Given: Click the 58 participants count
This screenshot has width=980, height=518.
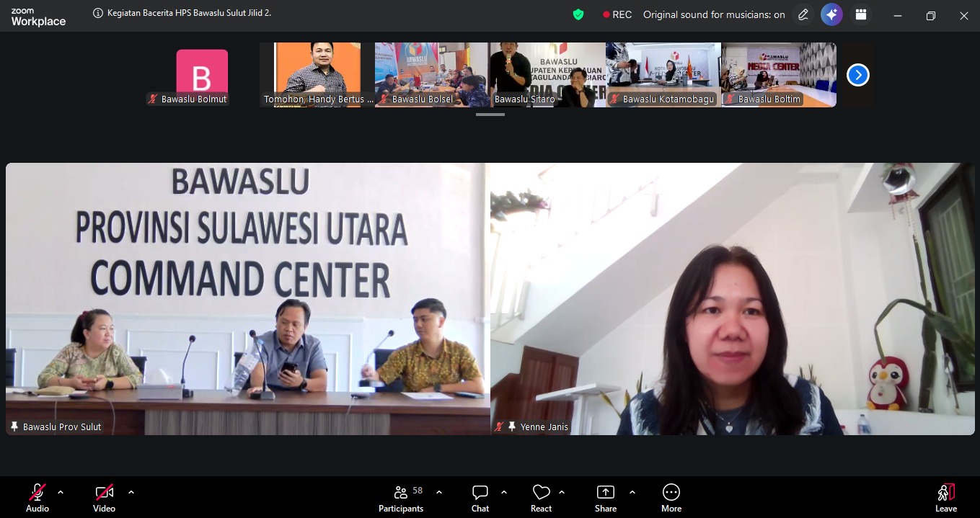Looking at the screenshot, I should click(x=418, y=491).
